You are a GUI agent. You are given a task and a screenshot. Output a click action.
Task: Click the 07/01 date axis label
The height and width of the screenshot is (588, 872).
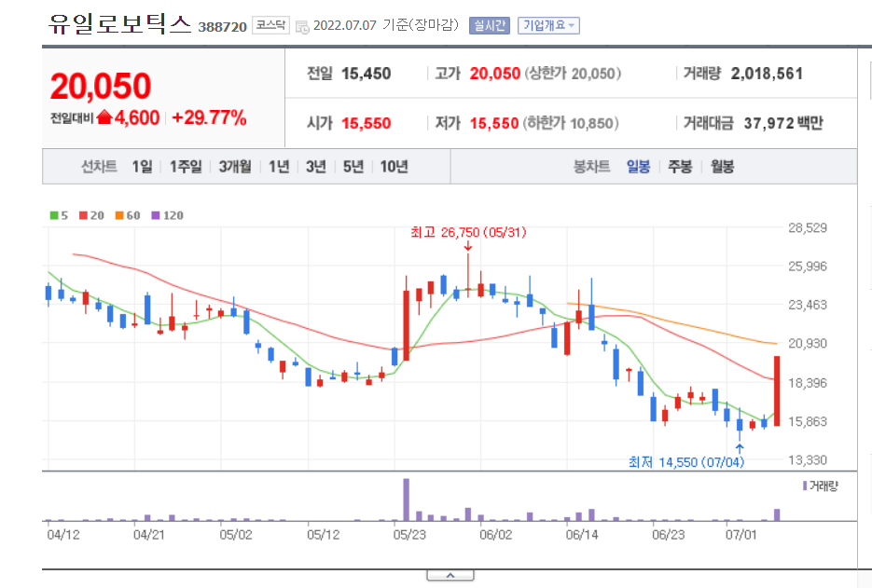tap(741, 535)
